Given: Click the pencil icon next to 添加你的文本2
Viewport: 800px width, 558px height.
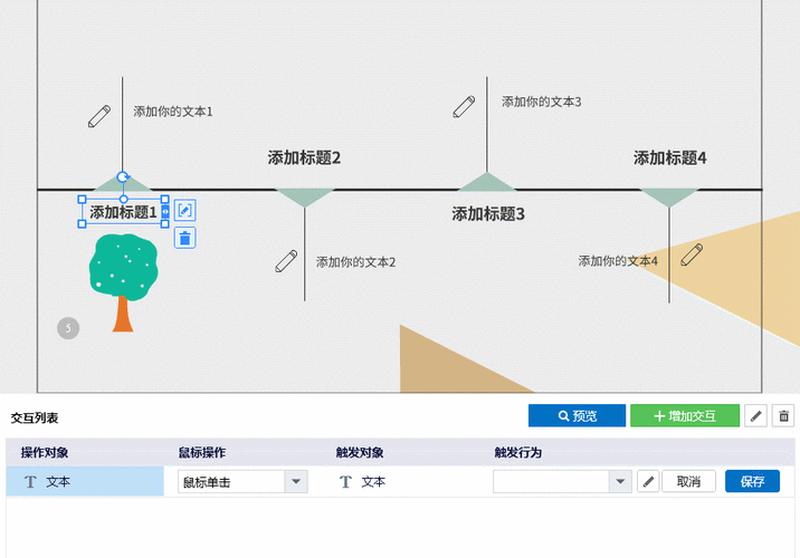Looking at the screenshot, I should (x=286, y=261).
